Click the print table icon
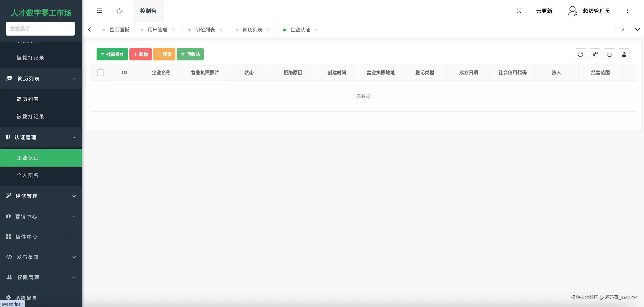The image size is (644, 307). pyautogui.click(x=609, y=54)
